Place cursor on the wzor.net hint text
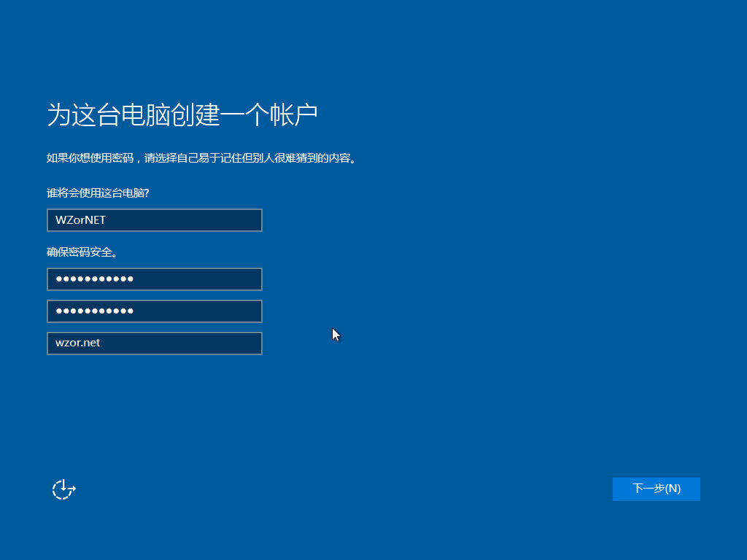Screen dimensions: 747x560 pos(78,343)
